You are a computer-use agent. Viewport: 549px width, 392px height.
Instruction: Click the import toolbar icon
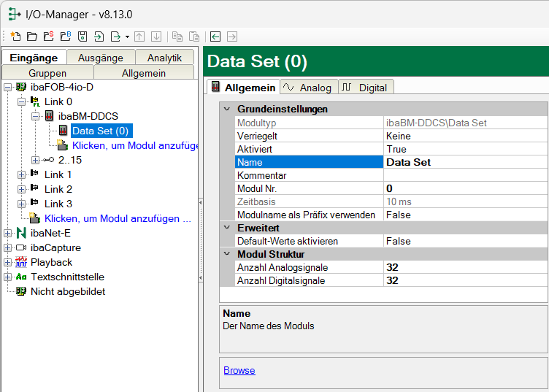click(99, 36)
